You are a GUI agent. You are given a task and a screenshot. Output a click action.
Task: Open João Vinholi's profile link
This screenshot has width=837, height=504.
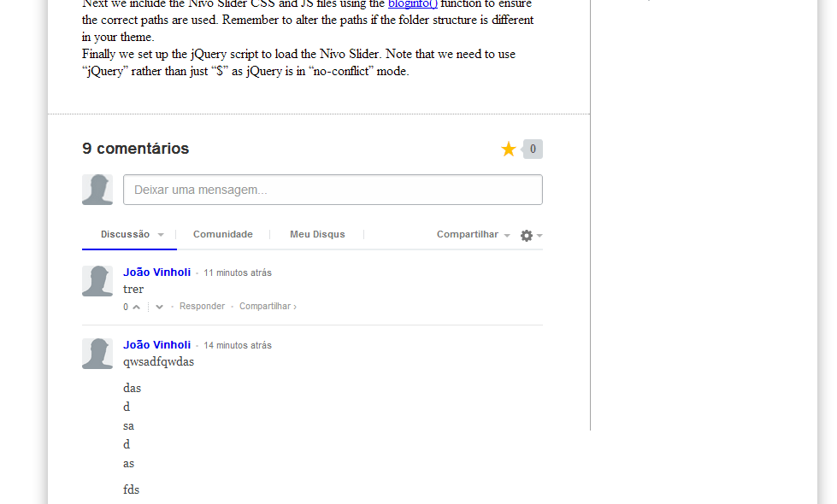click(x=156, y=272)
